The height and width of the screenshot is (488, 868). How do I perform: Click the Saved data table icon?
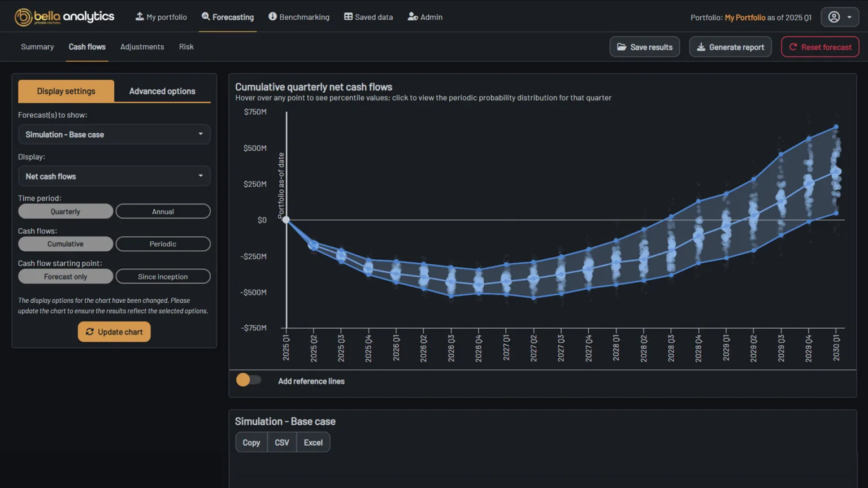pos(348,17)
